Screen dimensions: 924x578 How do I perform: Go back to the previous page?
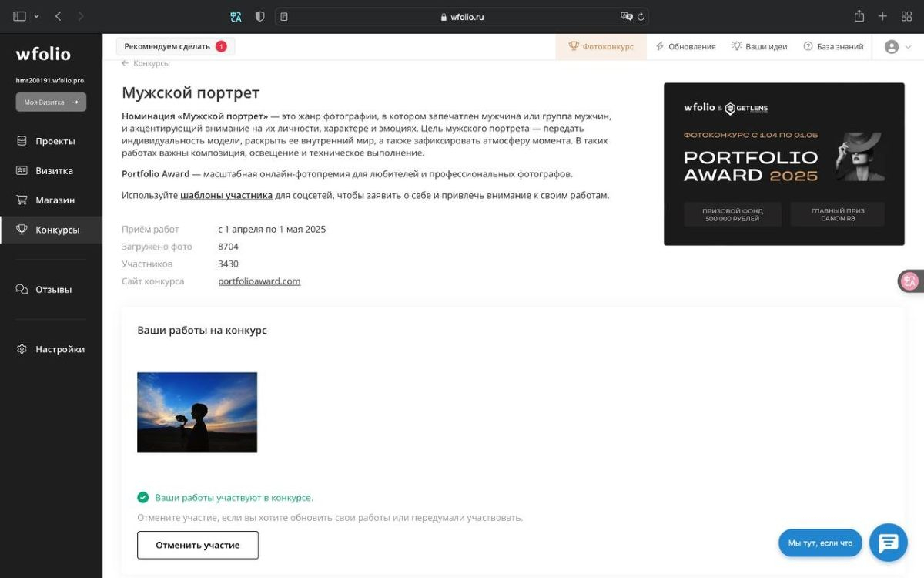click(x=59, y=16)
